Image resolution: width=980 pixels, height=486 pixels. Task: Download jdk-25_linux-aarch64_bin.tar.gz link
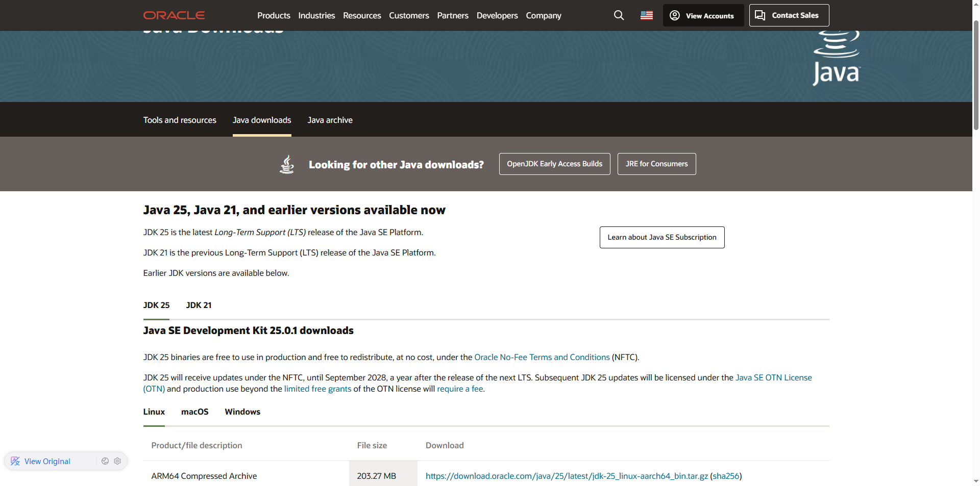pos(567,476)
